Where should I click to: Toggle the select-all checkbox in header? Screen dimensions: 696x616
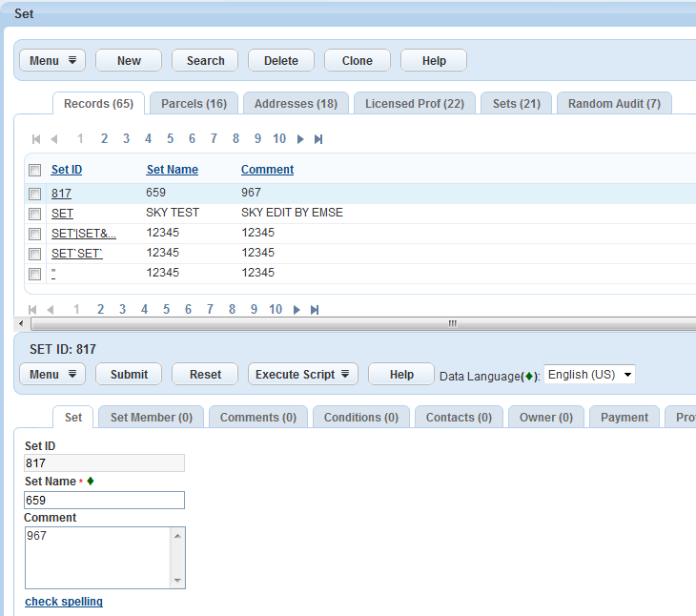(35, 171)
